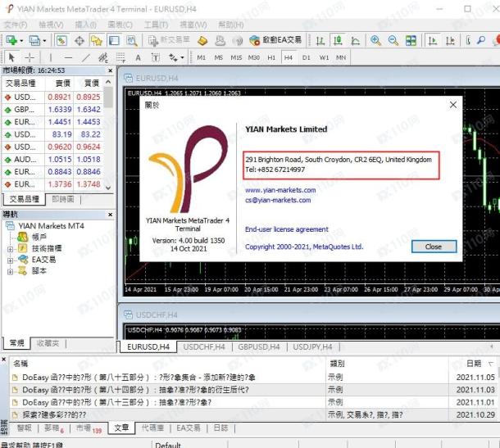Open the Strategy Tester icon

click(132, 40)
